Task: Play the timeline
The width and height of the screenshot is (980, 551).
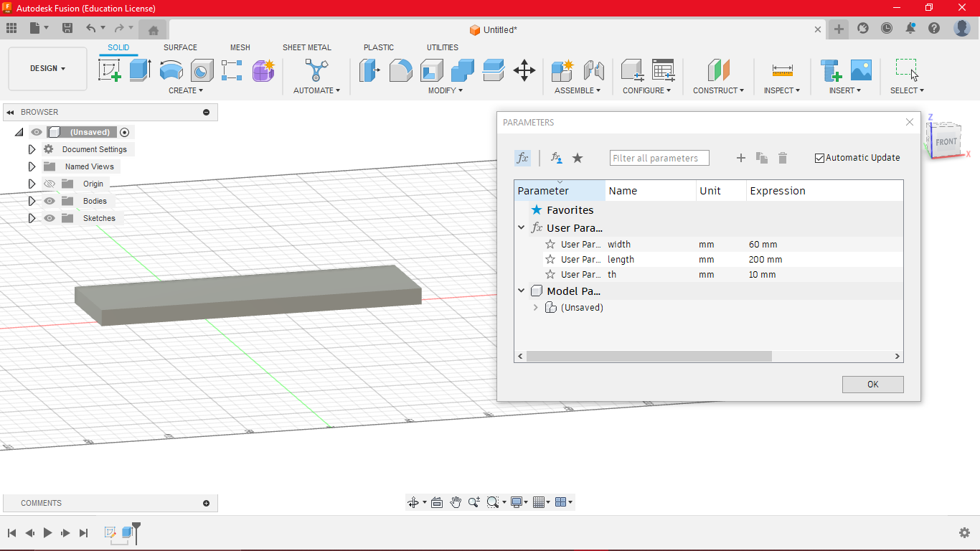Action: coord(48,533)
